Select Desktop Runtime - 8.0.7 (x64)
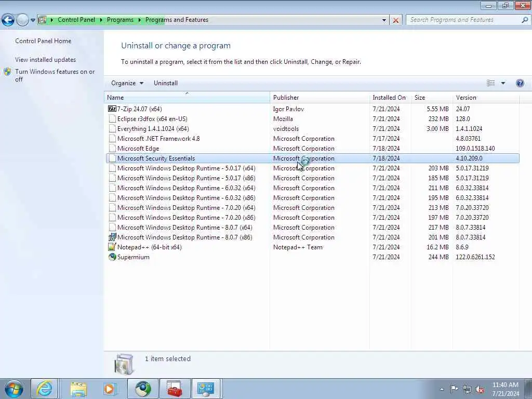The image size is (532, 399). 312,228
